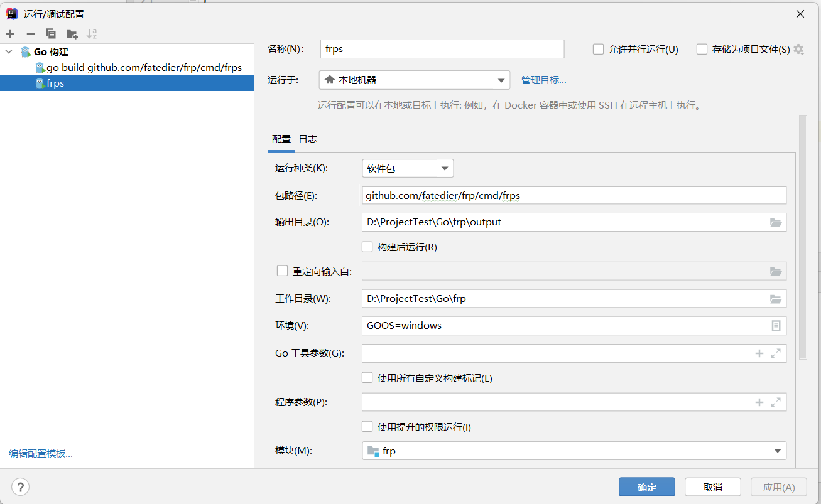Screen dimensions: 821x504
Task: Add macro to program arguments
Action: coord(759,402)
